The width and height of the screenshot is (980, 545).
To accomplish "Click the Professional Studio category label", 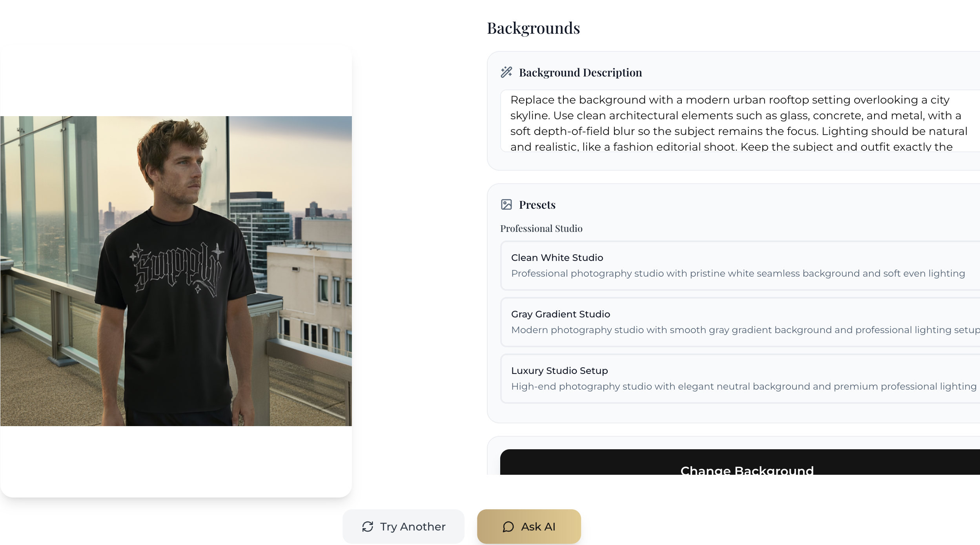I will 541,228.
